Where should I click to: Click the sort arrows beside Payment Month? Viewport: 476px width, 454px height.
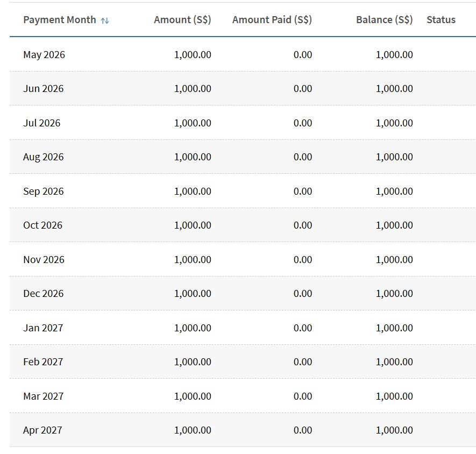105,20
